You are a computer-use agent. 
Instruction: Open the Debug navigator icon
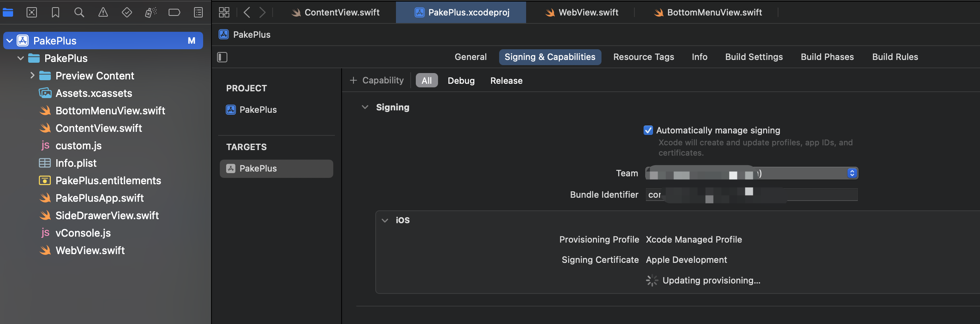151,12
